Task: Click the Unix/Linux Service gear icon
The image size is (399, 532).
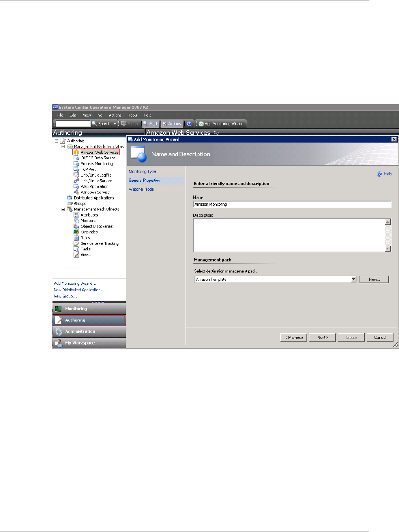Action: coord(77,181)
